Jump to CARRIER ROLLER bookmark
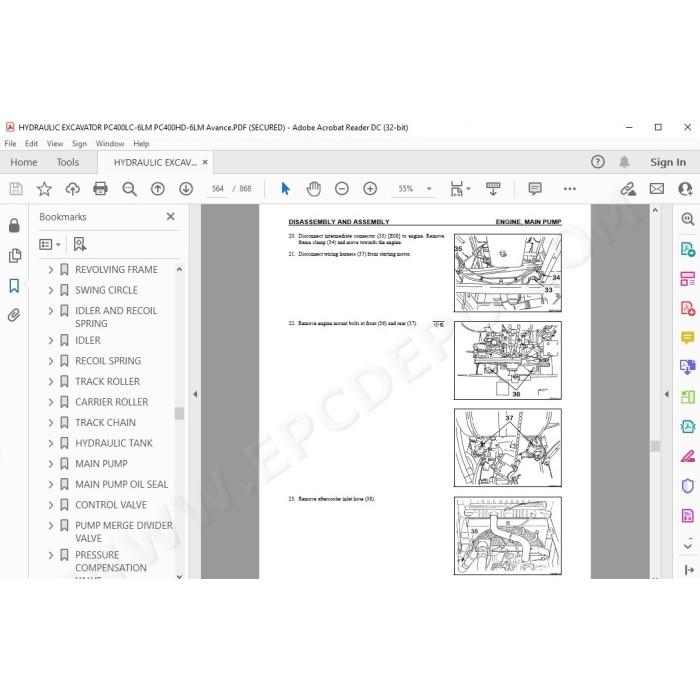700x700 pixels. pos(112,402)
